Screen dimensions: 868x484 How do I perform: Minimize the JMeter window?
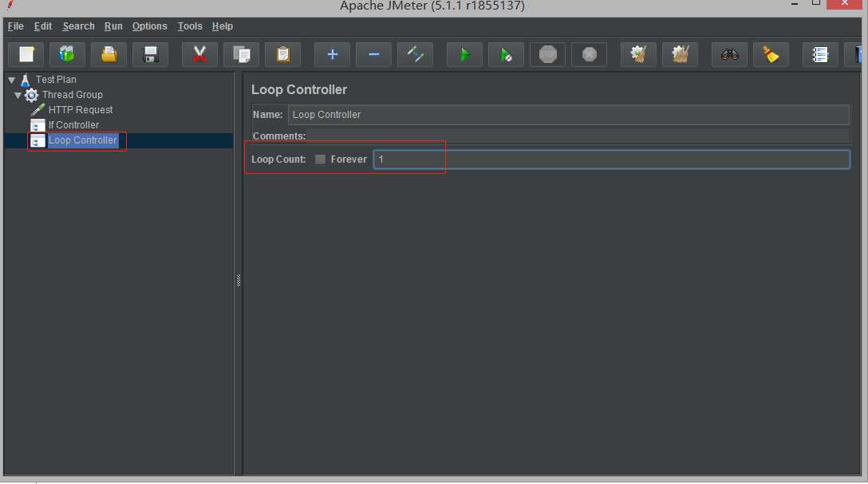coord(795,4)
